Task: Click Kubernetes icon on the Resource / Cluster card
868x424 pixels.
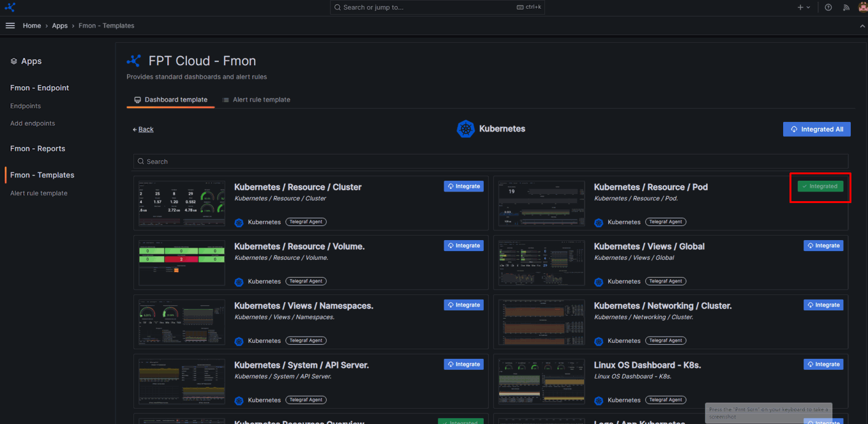Action: tap(239, 222)
